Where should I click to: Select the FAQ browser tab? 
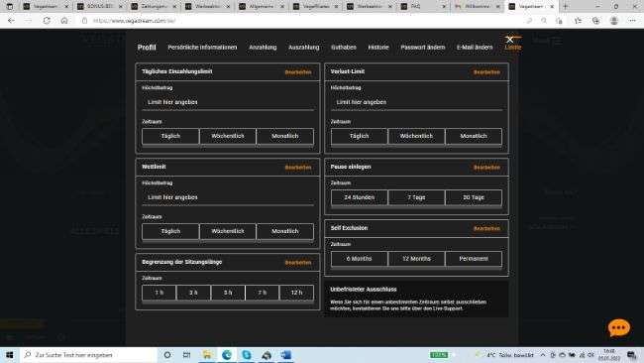pos(423,7)
